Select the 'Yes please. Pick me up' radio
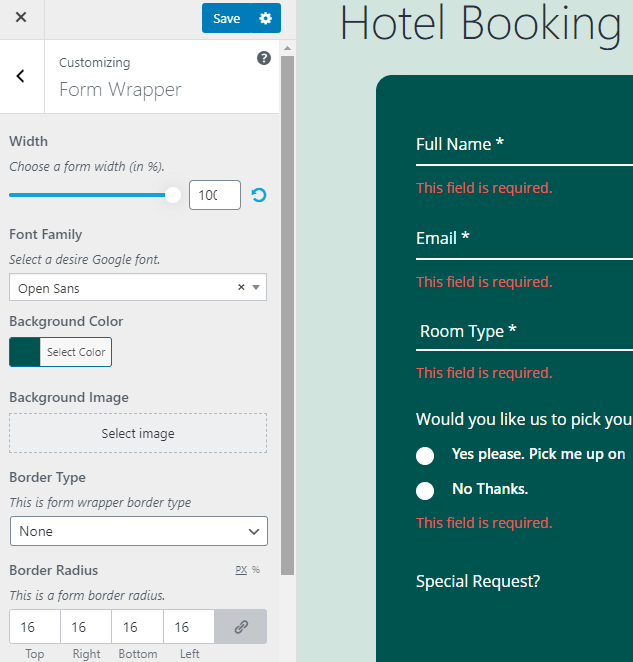This screenshot has width=633, height=662. pos(425,456)
